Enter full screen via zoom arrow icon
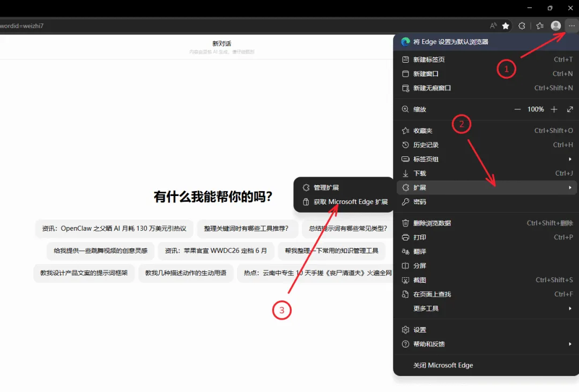This screenshot has width=579, height=392. pyautogui.click(x=570, y=110)
